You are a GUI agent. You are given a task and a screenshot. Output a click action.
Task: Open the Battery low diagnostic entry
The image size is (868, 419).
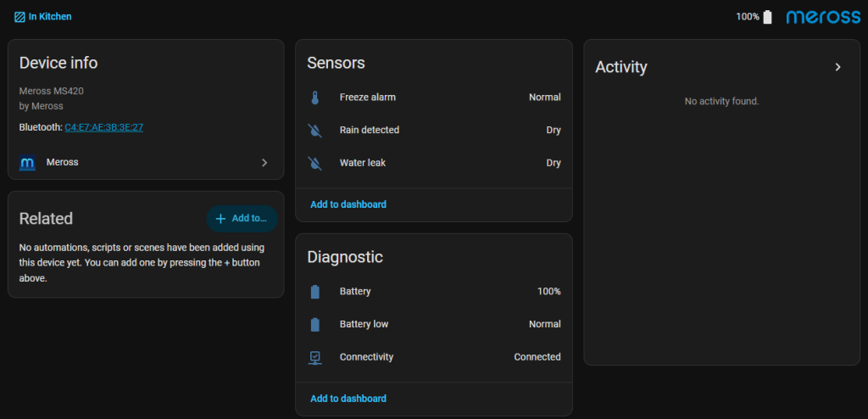point(434,324)
